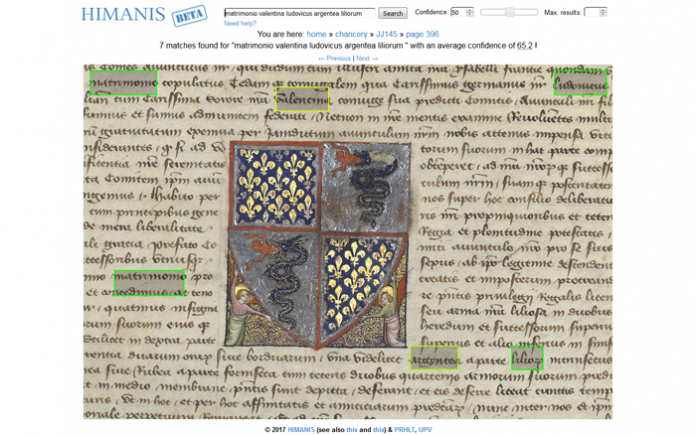The image size is (696, 435).
Task: Open the JJ145 breadcrumb
Action: click(387, 34)
